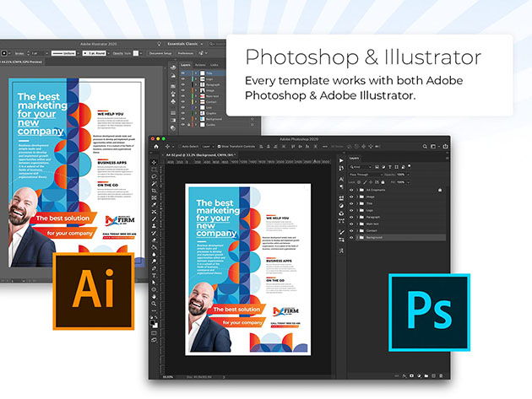Expand the Main text group in Photoshop

click(357, 224)
